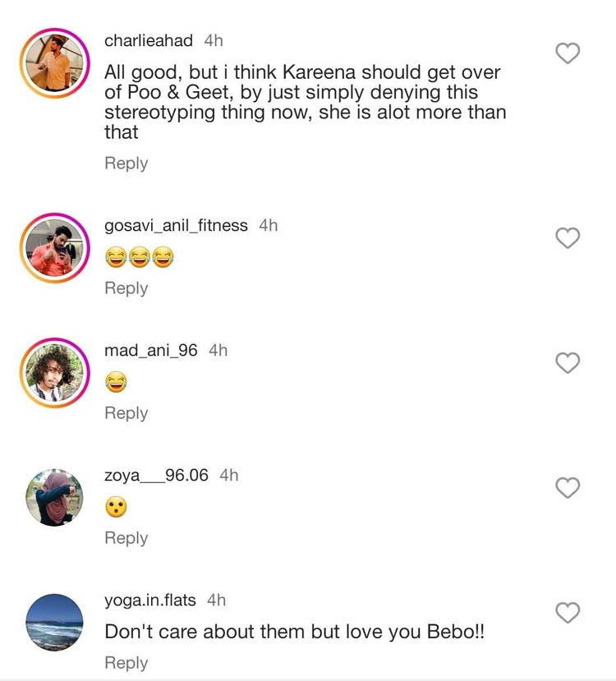The image size is (616, 681).
Task: Tap mad_ani_96's profile avatar
Action: pos(55,373)
